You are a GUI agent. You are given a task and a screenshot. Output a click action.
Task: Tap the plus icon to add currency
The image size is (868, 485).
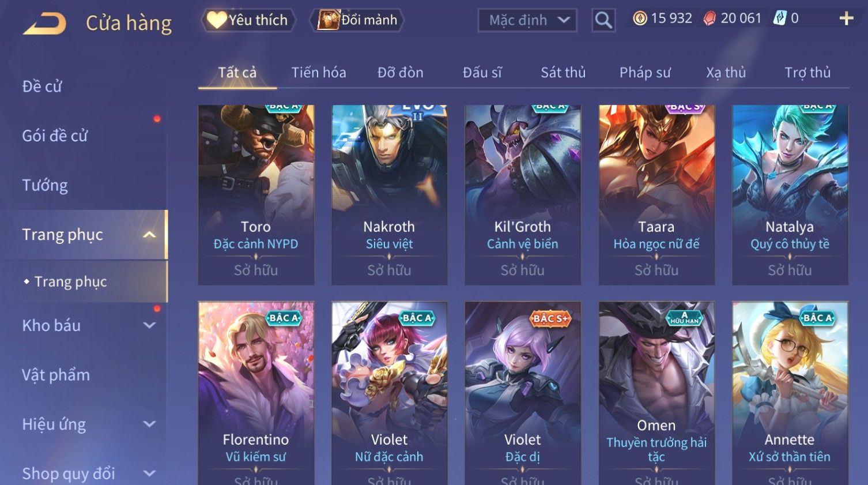[x=846, y=18]
